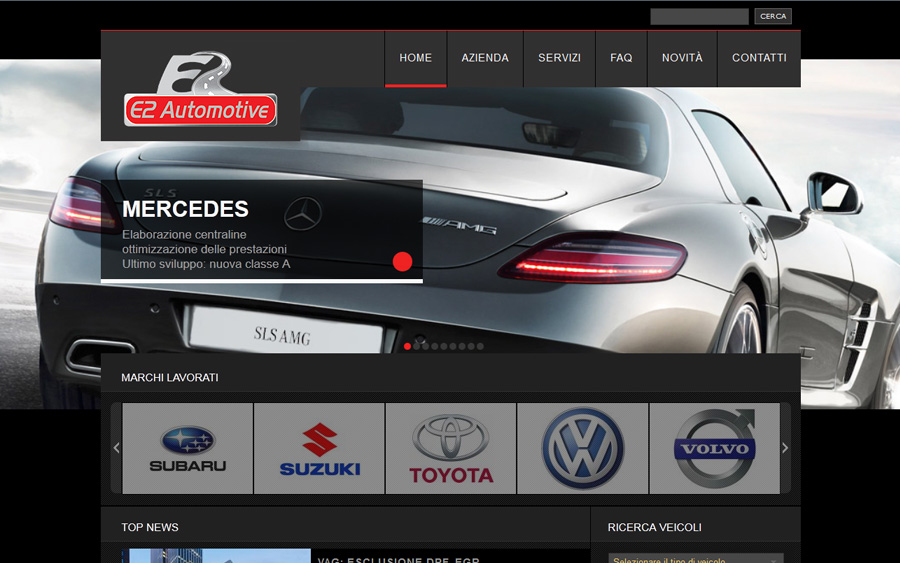Click 'Elaborazione centraline' caption text
Screen dimensions: 900x563
tap(184, 234)
